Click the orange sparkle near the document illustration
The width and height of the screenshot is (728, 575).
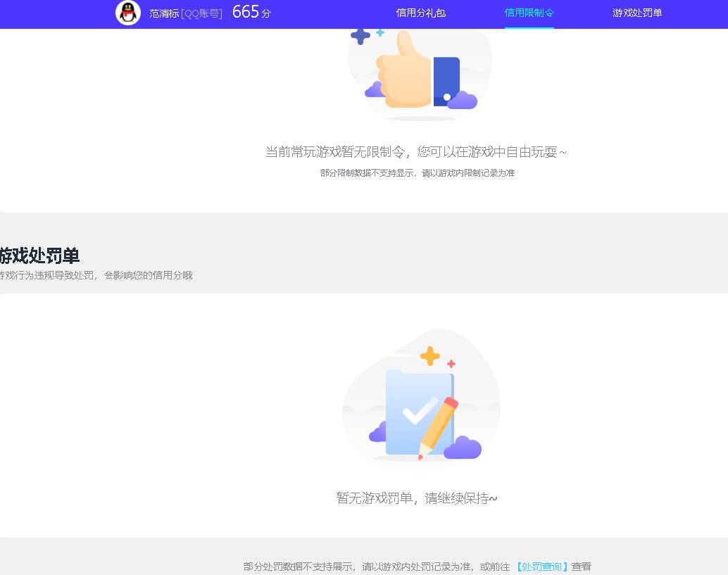451,365
